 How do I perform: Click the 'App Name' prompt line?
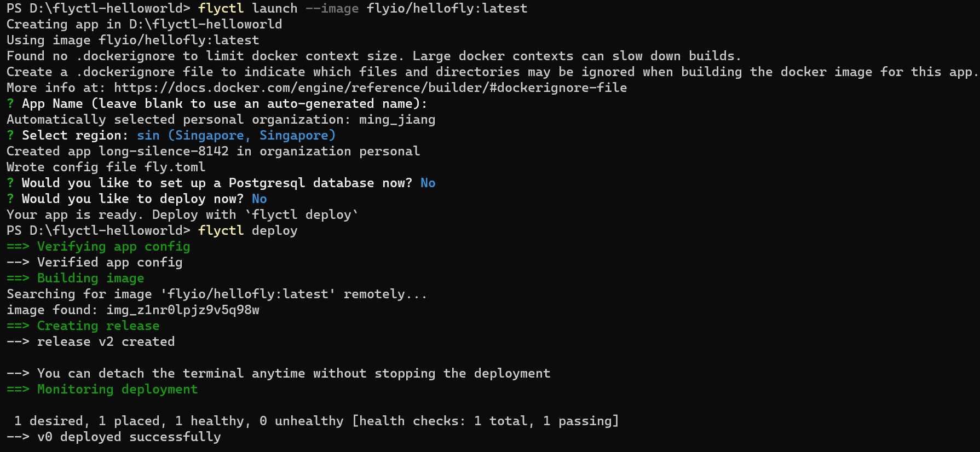tap(224, 103)
